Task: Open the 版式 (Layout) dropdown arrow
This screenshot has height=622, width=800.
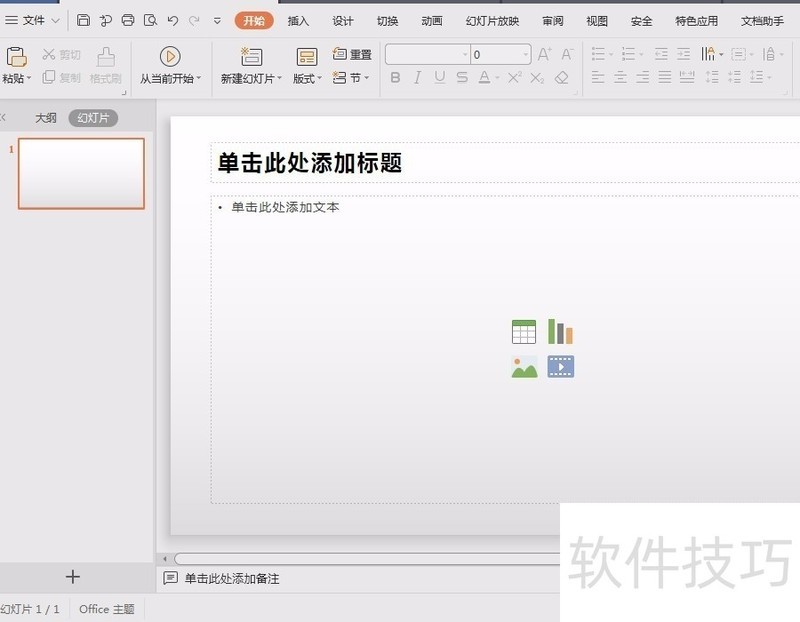Action: pyautogui.click(x=319, y=78)
